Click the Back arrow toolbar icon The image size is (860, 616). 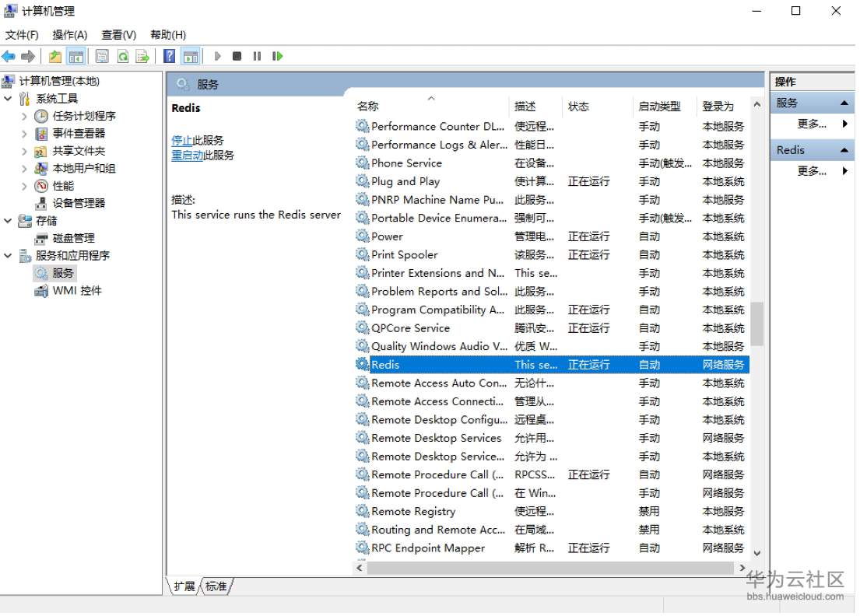pyautogui.click(x=9, y=56)
